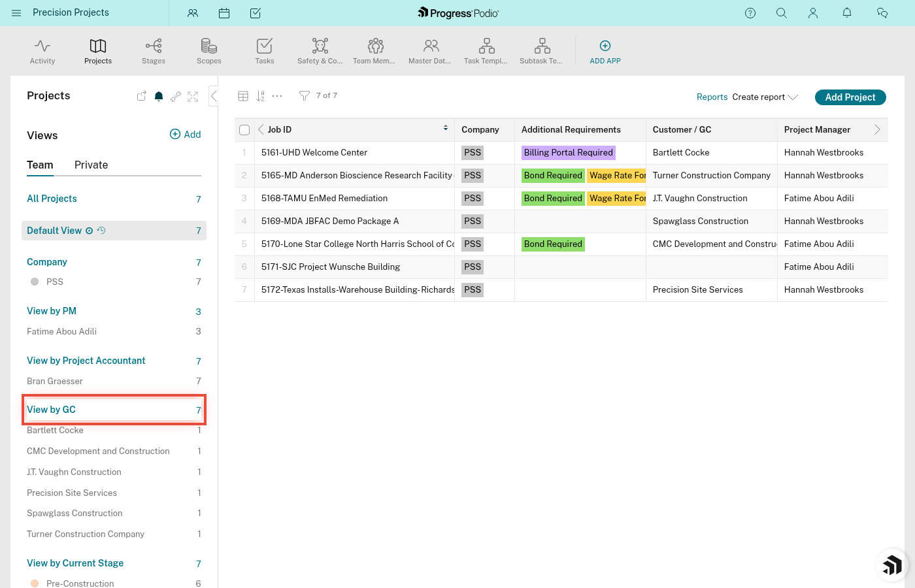Select the Billing Portal Required purple tag
Viewport: 915px width, 588px height.
[568, 152]
